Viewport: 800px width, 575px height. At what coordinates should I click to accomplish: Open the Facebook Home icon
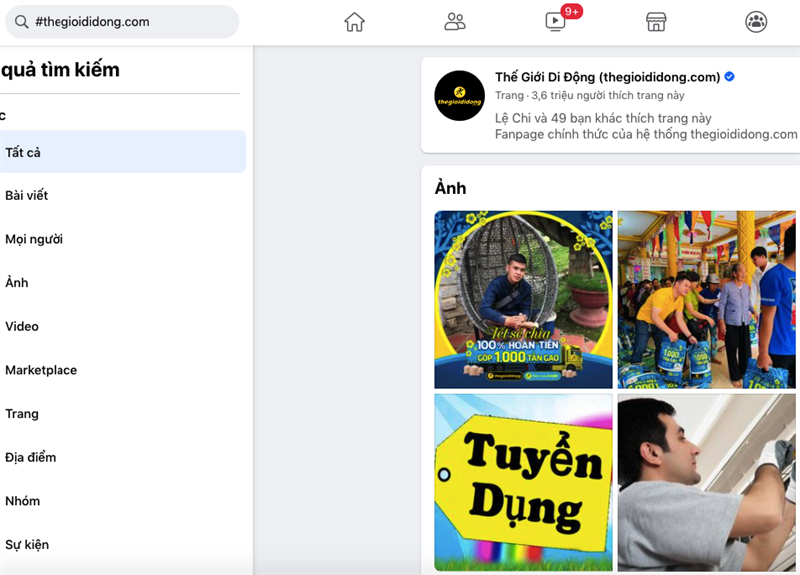point(354,22)
